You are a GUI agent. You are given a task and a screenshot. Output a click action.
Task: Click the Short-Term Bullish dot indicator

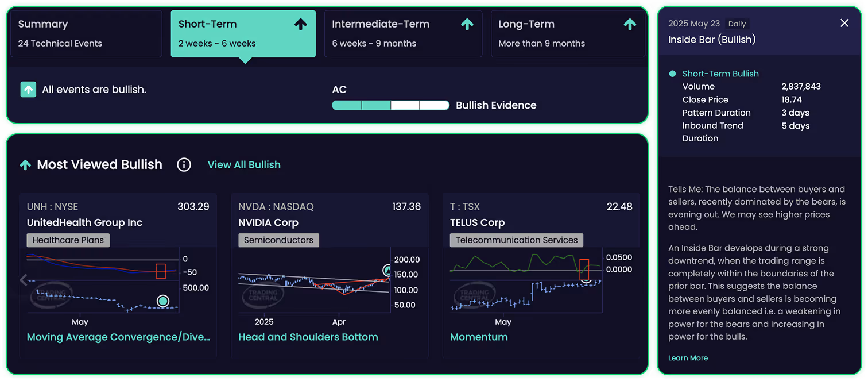tap(672, 74)
